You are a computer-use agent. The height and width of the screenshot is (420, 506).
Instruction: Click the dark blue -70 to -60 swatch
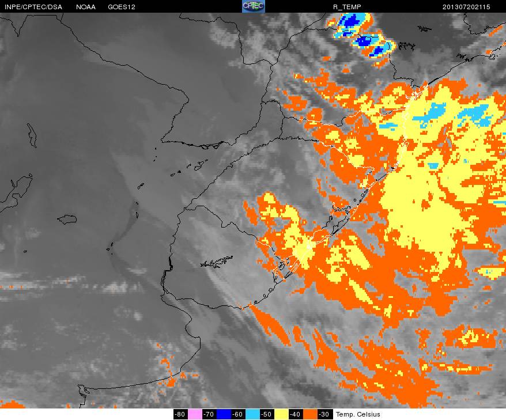click(x=224, y=414)
